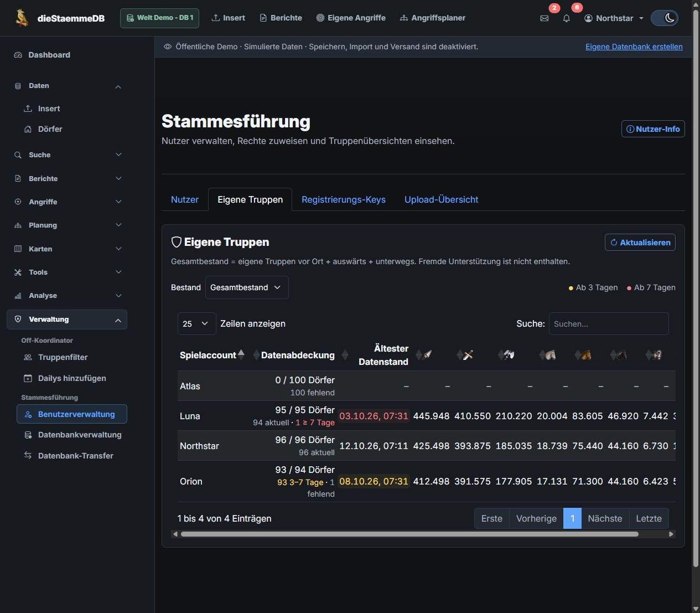The image size is (700, 613).
Task: Focus the Suchen search input field
Action: pyautogui.click(x=609, y=324)
